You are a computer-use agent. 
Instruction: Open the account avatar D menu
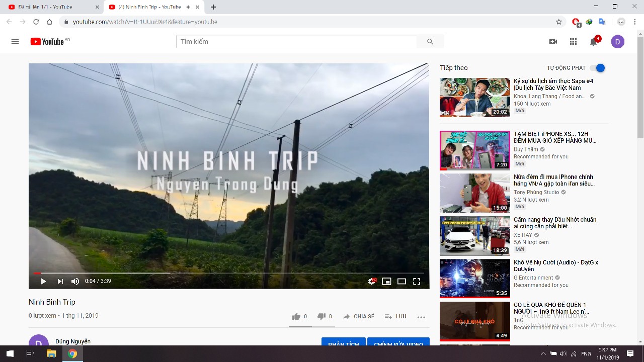click(618, 42)
